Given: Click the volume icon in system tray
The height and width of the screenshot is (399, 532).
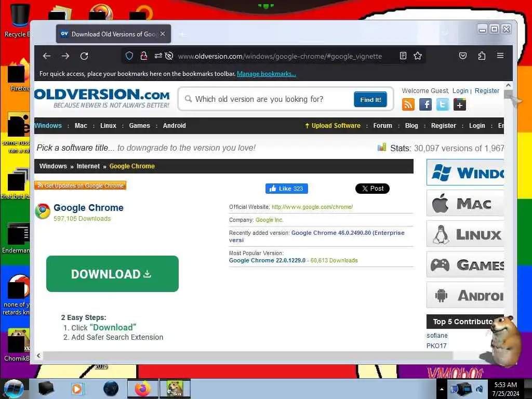Looking at the screenshot, I should (x=480, y=390).
